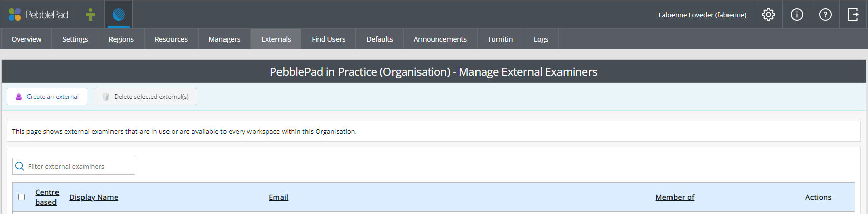Go to the Turnitin tab
The height and width of the screenshot is (214, 868).
point(500,39)
